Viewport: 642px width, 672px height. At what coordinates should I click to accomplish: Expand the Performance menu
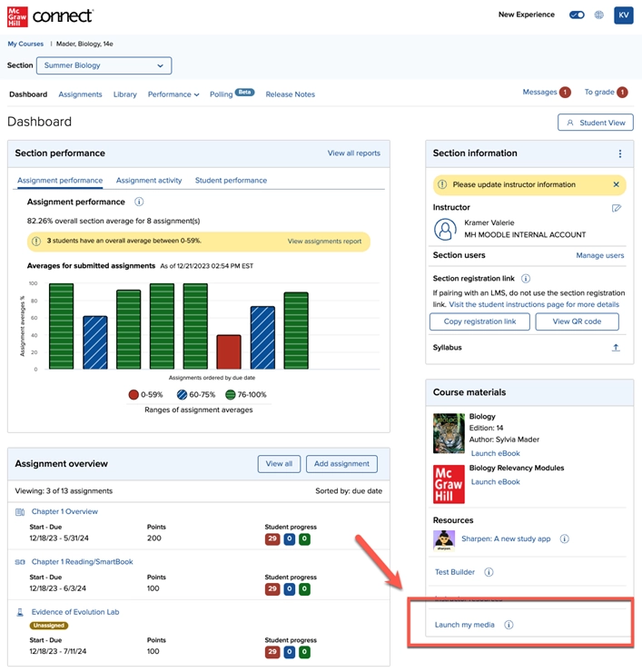(x=173, y=94)
